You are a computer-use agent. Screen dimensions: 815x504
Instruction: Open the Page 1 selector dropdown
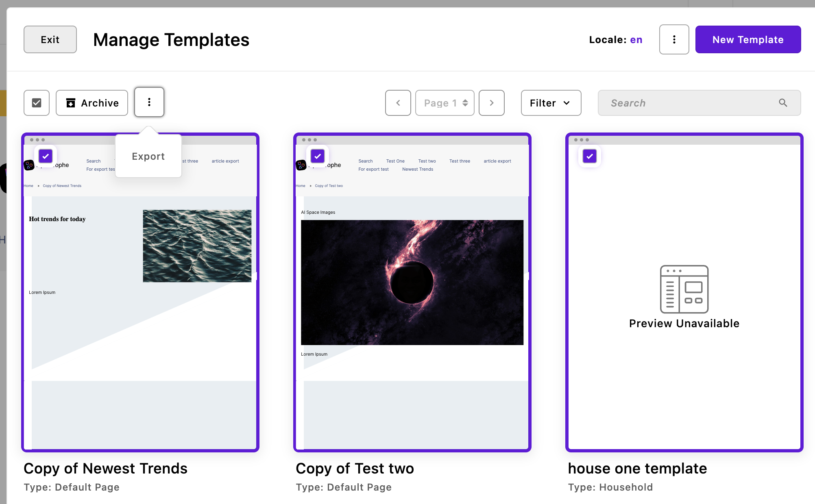(x=445, y=103)
